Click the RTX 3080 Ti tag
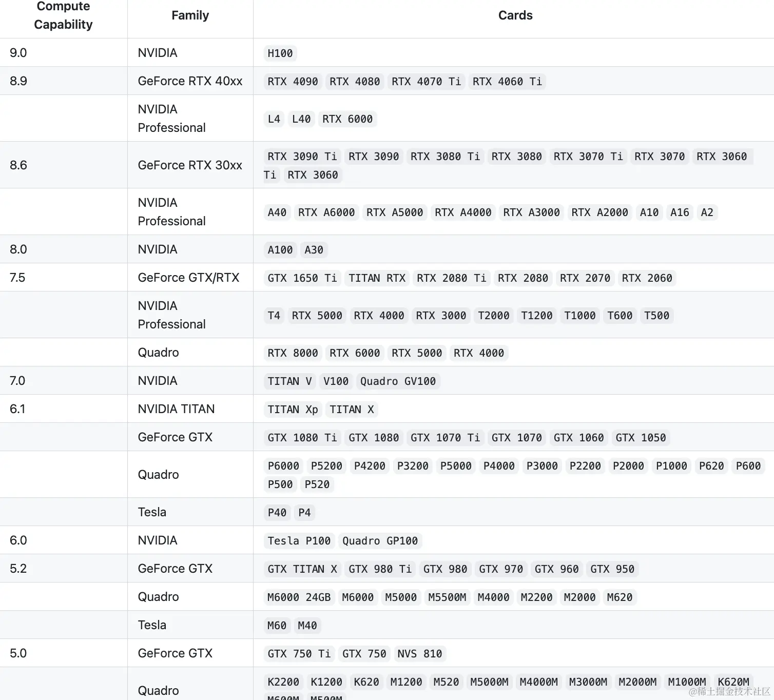Screen dimensions: 774x700 pyautogui.click(x=445, y=157)
